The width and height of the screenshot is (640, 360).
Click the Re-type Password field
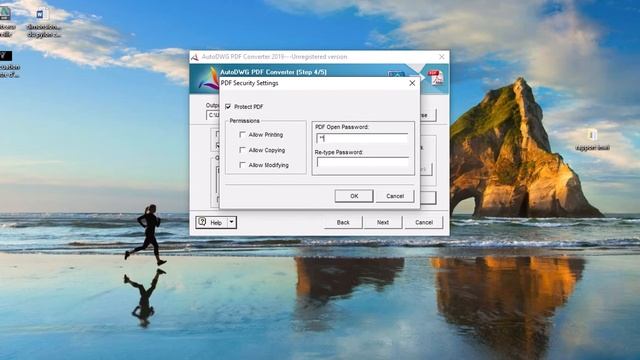click(x=362, y=162)
